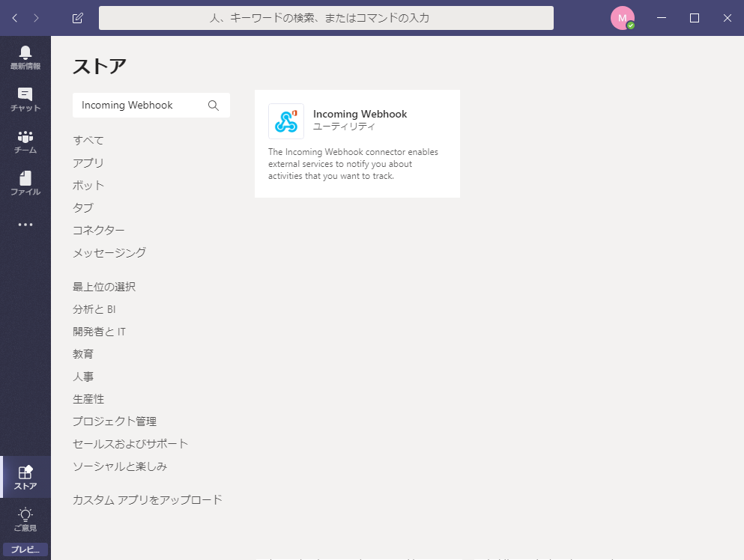Click the new chat compose icon
This screenshot has width=744, height=560.
pyautogui.click(x=77, y=18)
